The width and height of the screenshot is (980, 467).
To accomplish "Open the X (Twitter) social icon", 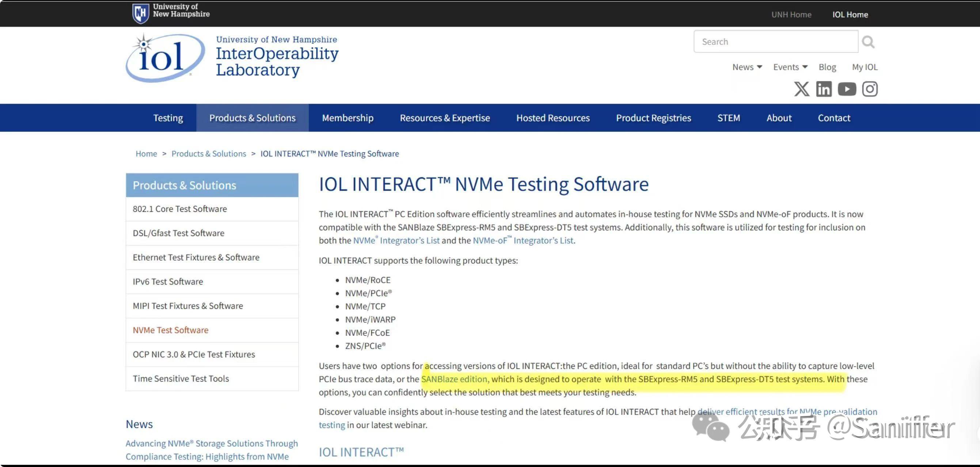I will pos(801,89).
